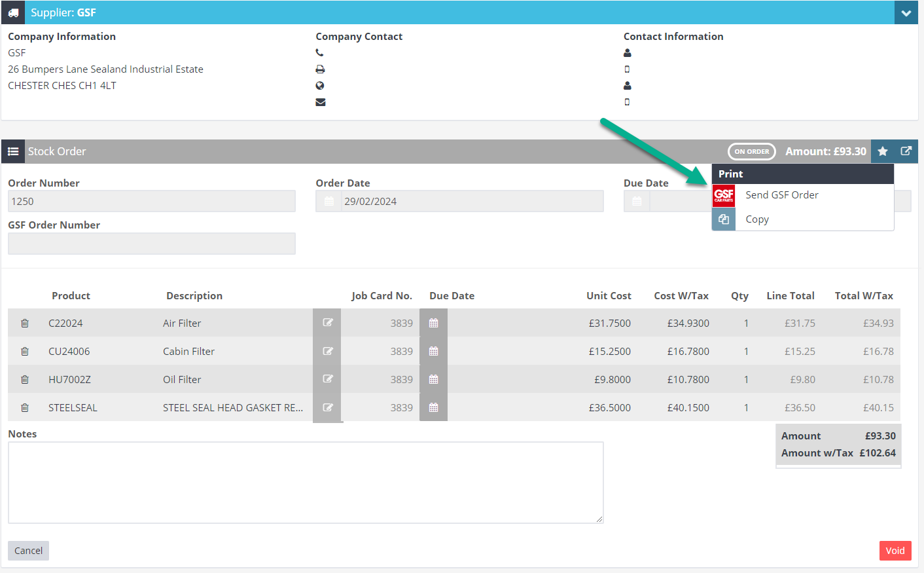Open due date calendar for Air Filter row

[433, 323]
